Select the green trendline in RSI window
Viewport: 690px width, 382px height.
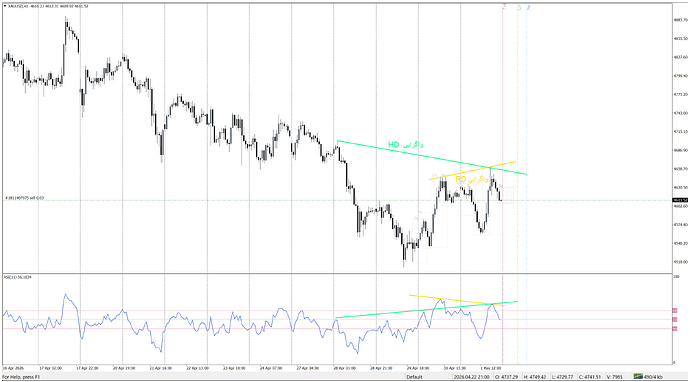[426, 310]
